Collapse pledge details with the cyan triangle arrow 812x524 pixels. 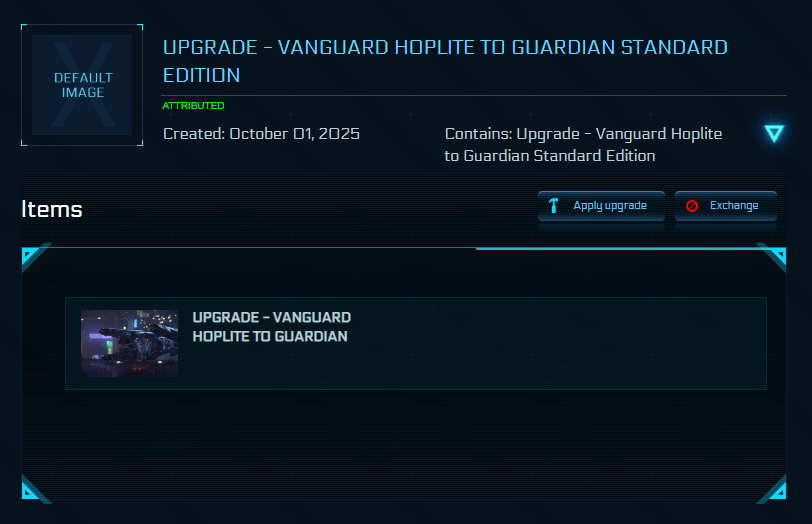(773, 134)
